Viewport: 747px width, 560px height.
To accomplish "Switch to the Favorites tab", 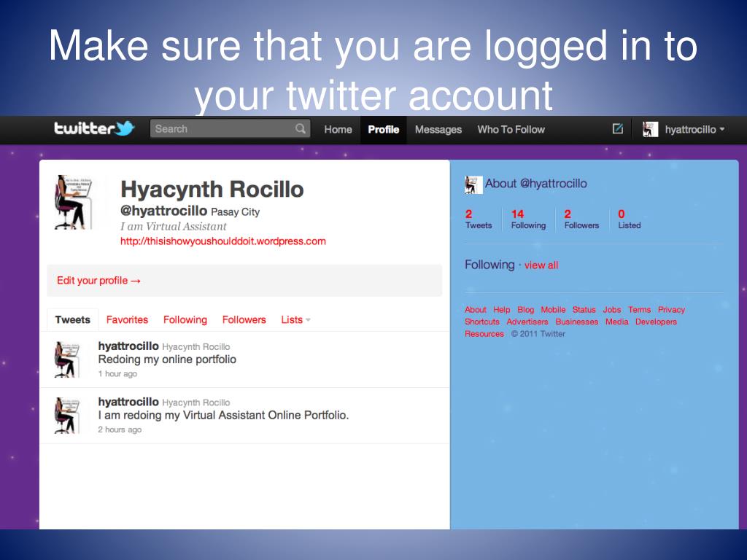I will point(127,319).
